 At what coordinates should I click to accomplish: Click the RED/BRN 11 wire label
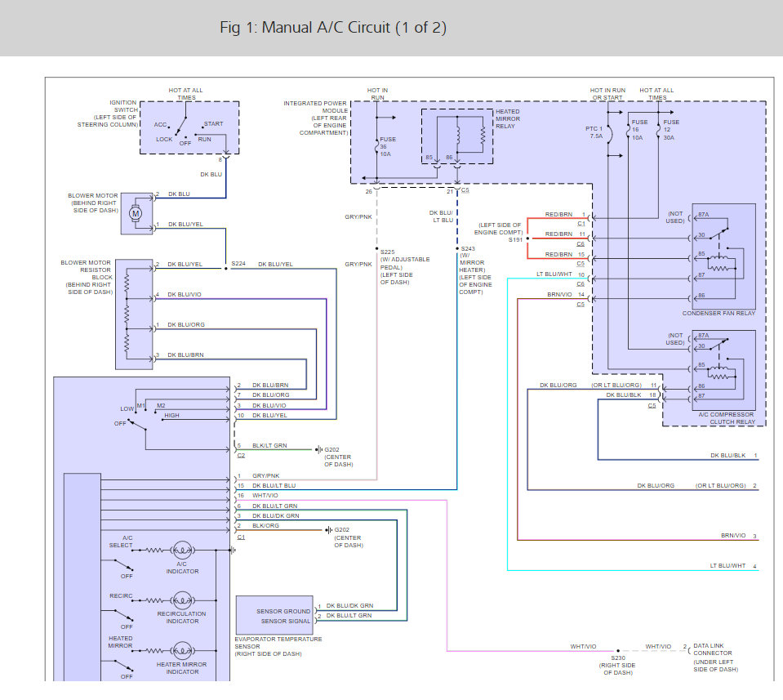point(565,234)
